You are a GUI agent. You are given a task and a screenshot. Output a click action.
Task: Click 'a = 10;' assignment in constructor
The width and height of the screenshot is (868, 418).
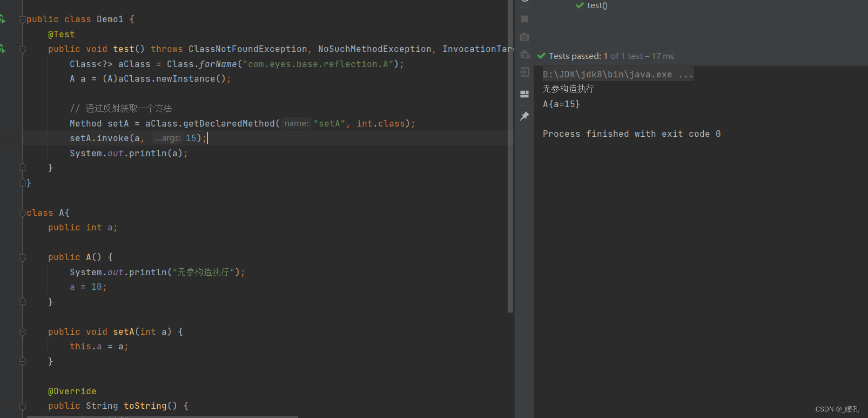(88, 287)
